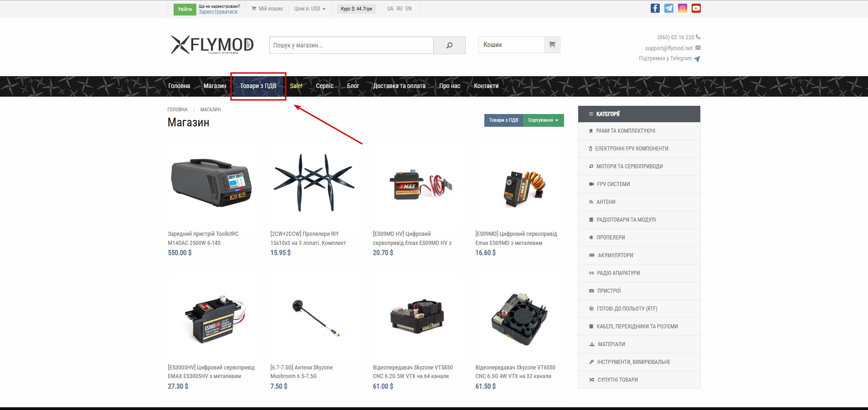Go to Головна in main menu
This screenshot has width=868, height=410.
tap(179, 86)
